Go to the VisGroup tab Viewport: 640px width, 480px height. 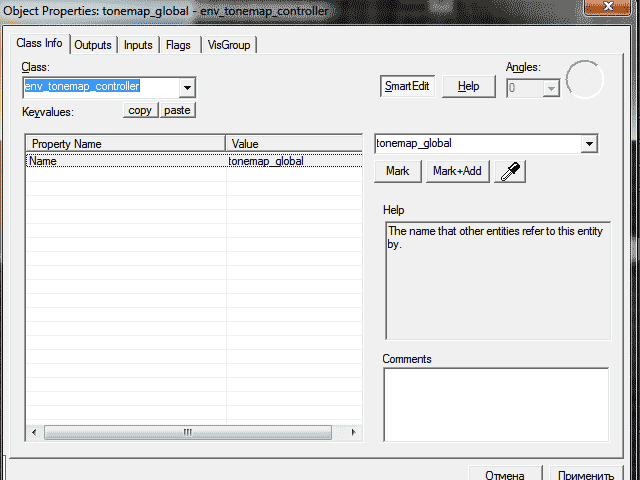coord(229,45)
